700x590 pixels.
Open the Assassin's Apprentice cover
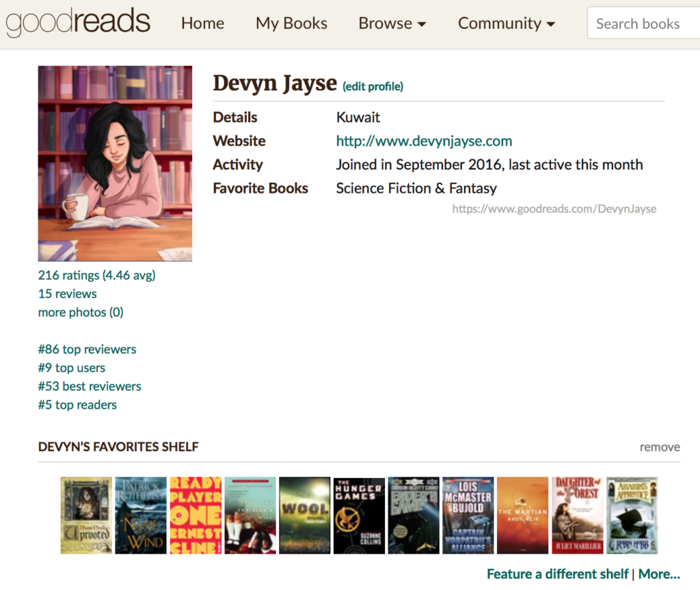pyautogui.click(x=632, y=515)
